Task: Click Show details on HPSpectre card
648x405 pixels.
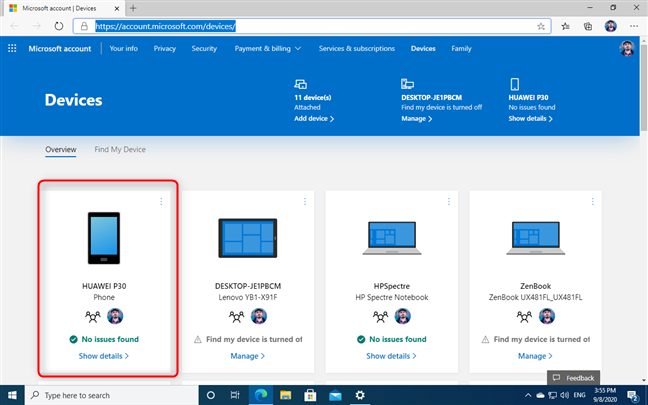Action: click(391, 356)
